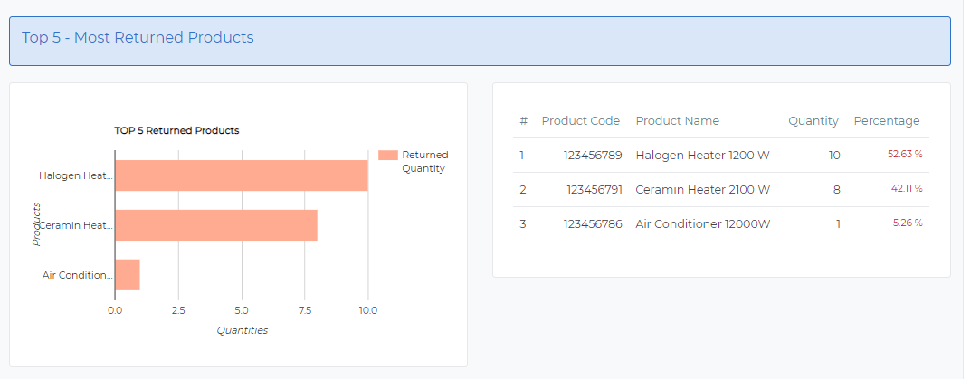
Task: Click product code 123456791
Action: click(x=594, y=190)
